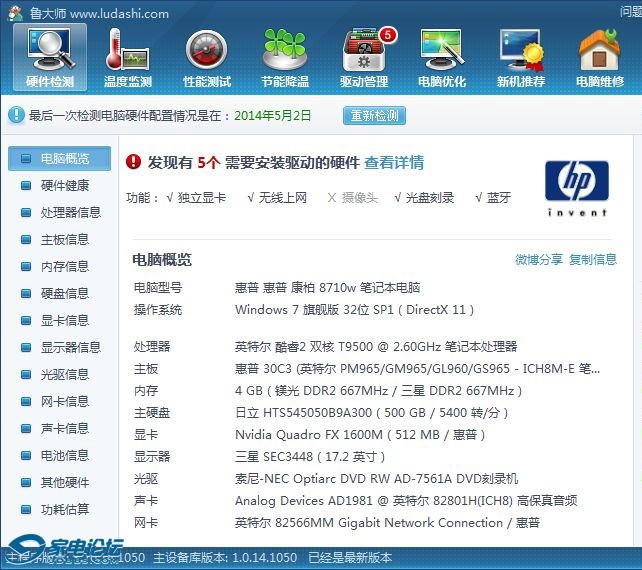
Task: Open 驱动管理 driver management icon
Action: (364, 49)
